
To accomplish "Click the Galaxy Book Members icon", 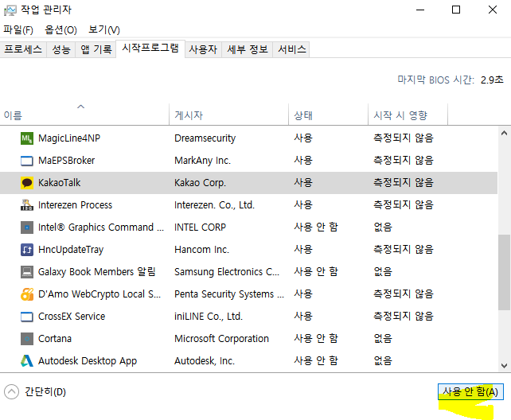I will [27, 272].
